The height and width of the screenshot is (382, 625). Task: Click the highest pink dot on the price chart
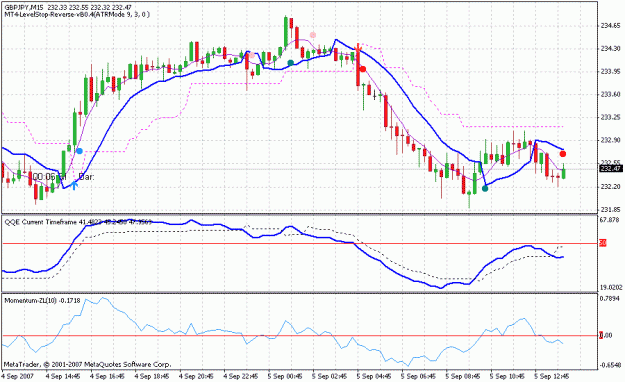pyautogui.click(x=313, y=35)
